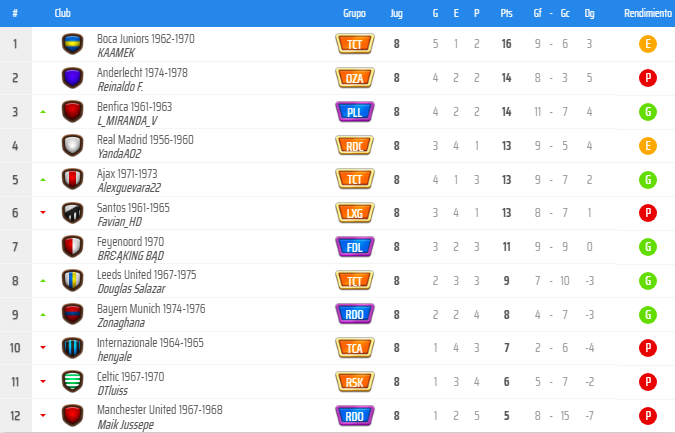Open the PLL group badge for Benfica

(x=355, y=112)
